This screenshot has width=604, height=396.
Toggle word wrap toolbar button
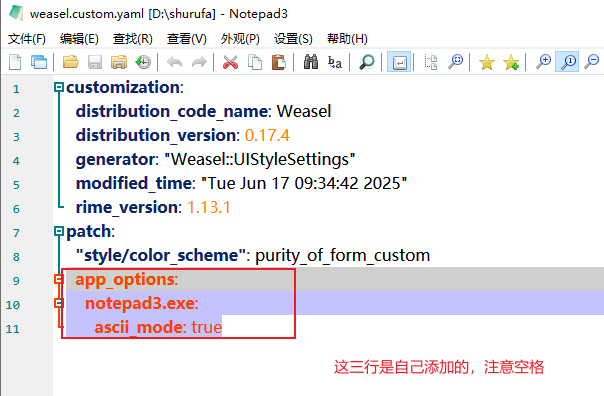point(399,62)
